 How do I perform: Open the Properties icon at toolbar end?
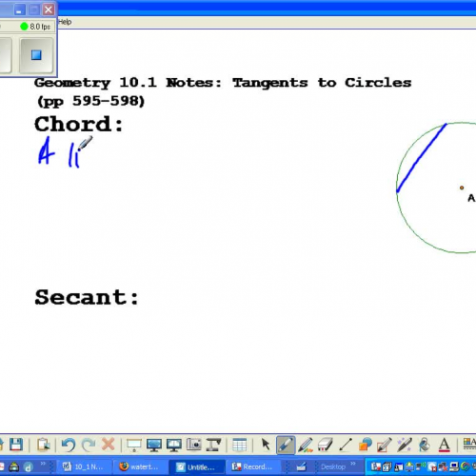469,444
